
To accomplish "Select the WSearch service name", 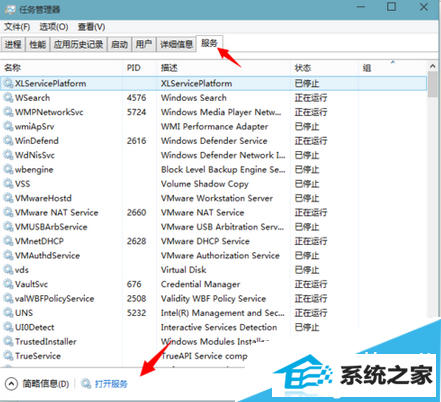I will [x=32, y=98].
